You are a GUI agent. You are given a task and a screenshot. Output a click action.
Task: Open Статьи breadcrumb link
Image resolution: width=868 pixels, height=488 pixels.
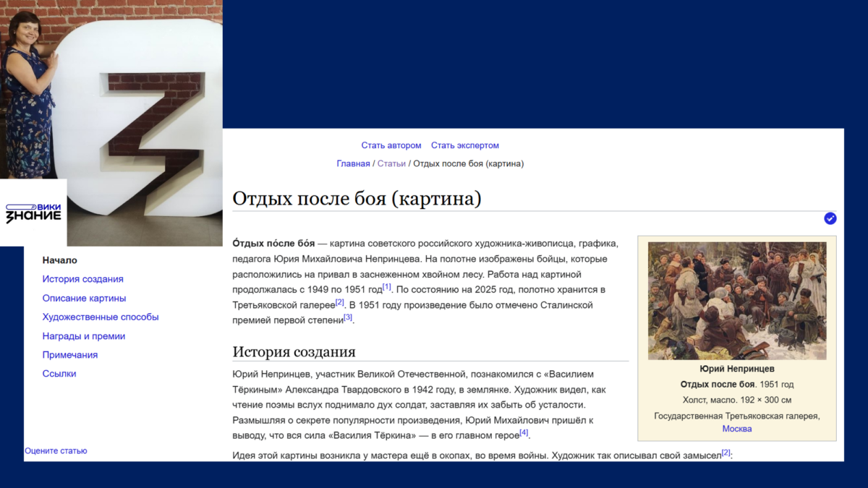[391, 163]
